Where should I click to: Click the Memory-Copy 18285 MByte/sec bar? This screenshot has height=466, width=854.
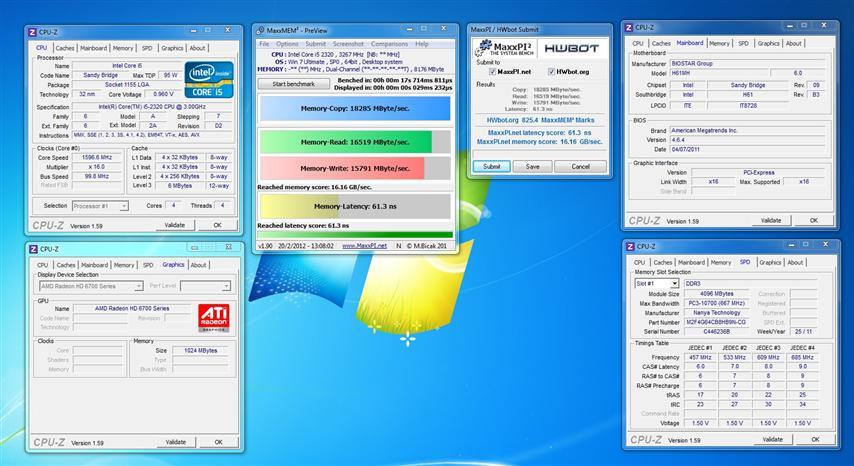click(x=355, y=108)
